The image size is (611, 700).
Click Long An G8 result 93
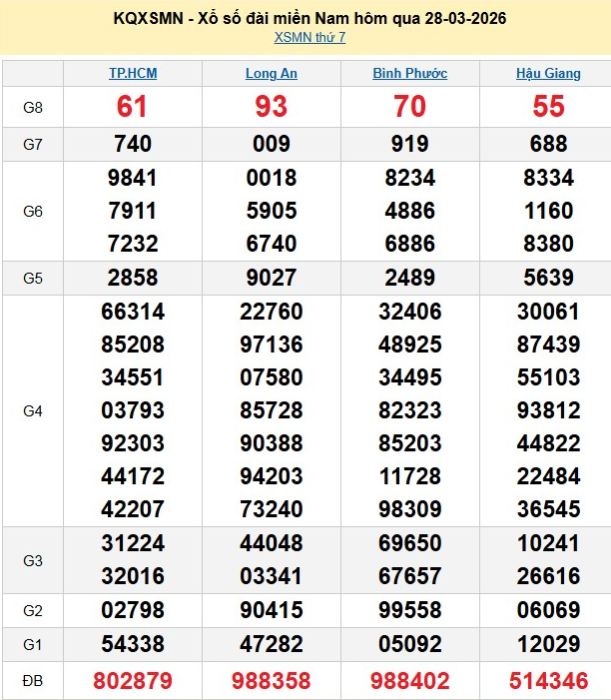(x=272, y=107)
